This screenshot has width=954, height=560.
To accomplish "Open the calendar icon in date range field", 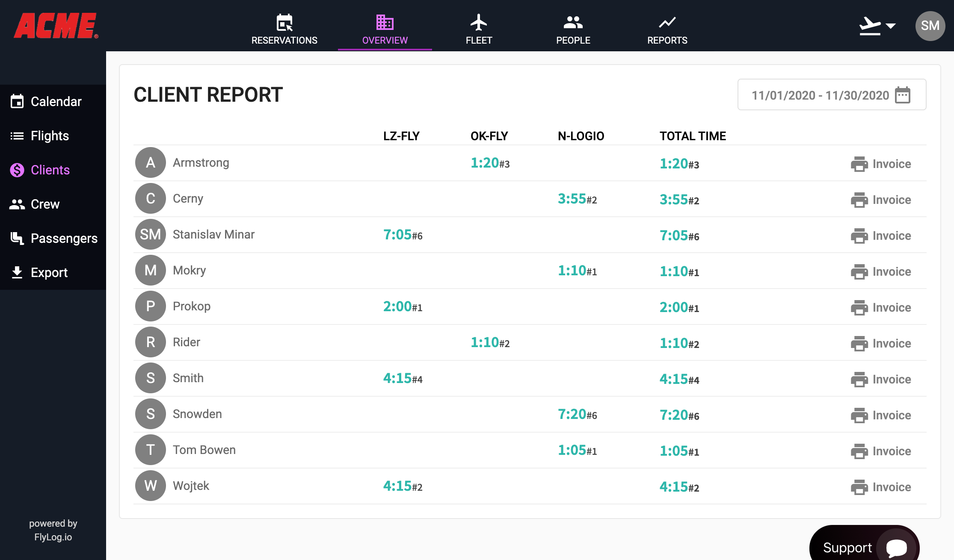I will click(903, 96).
